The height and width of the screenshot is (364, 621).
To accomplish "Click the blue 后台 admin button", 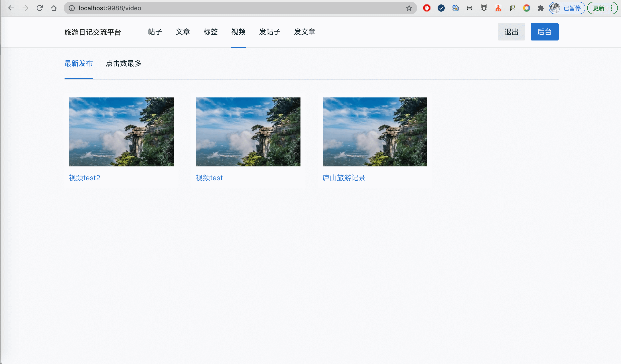I will (x=544, y=32).
